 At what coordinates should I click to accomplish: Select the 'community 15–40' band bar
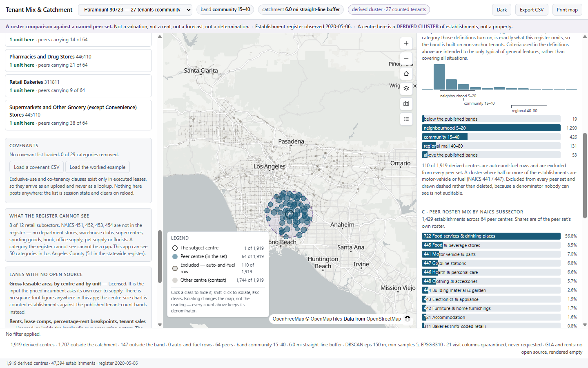click(x=491, y=137)
